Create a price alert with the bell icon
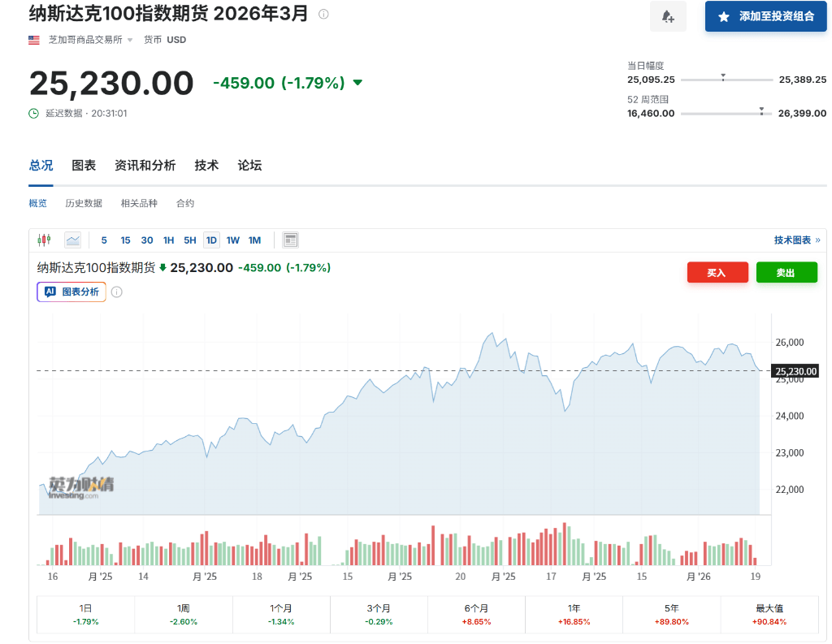This screenshot has width=832, height=644. click(x=667, y=16)
